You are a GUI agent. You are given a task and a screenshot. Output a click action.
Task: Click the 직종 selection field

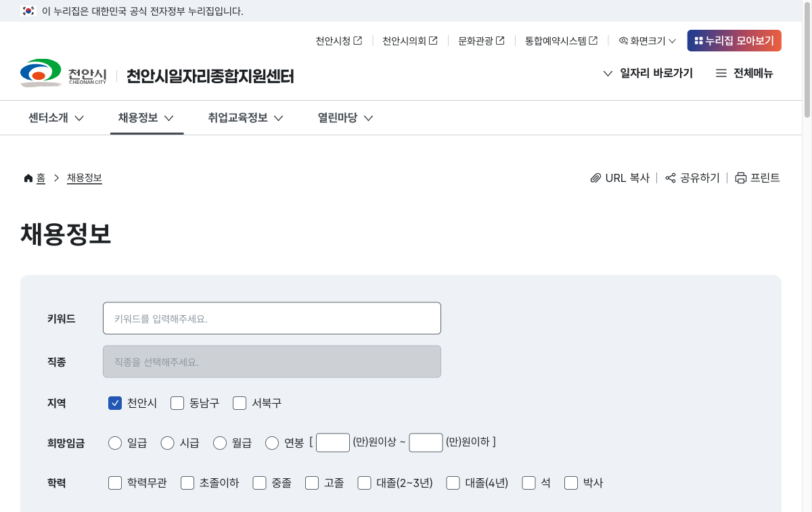272,362
